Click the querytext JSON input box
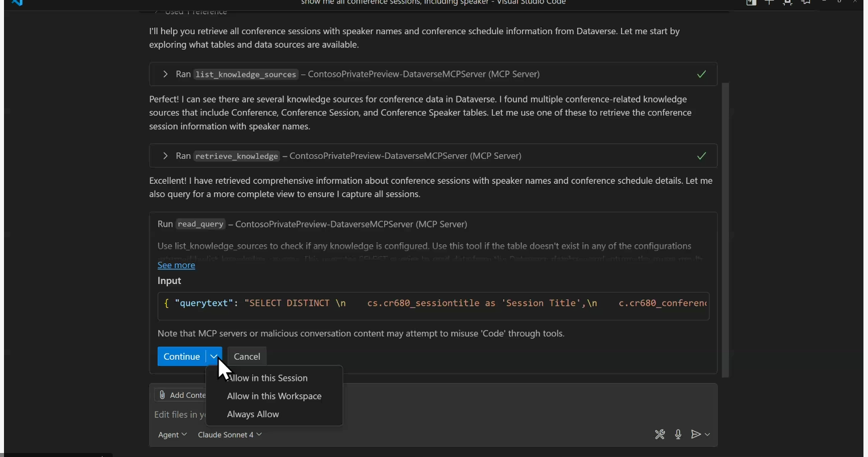The width and height of the screenshot is (868, 457). coord(433,306)
